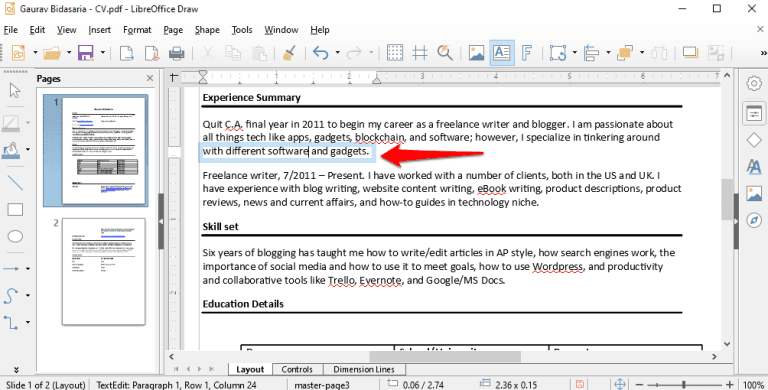The height and width of the screenshot is (390, 768).
Task: Expand Transformations dropdown arrow
Action: (575, 53)
